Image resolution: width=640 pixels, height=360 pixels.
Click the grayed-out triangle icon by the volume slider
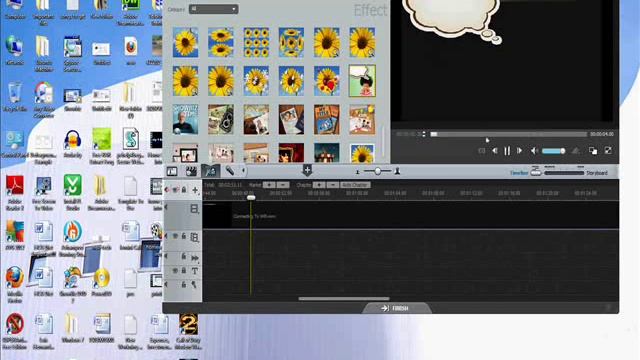click(x=576, y=151)
